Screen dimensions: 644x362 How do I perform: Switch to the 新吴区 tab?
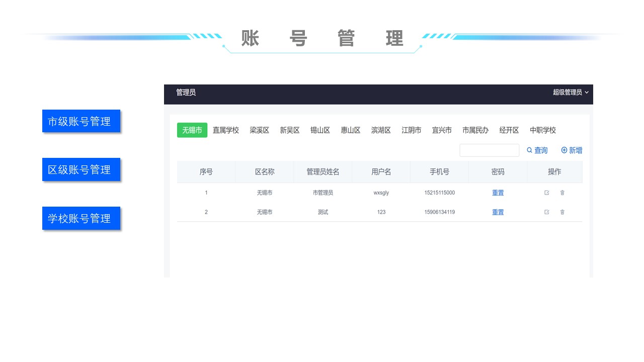point(290,130)
